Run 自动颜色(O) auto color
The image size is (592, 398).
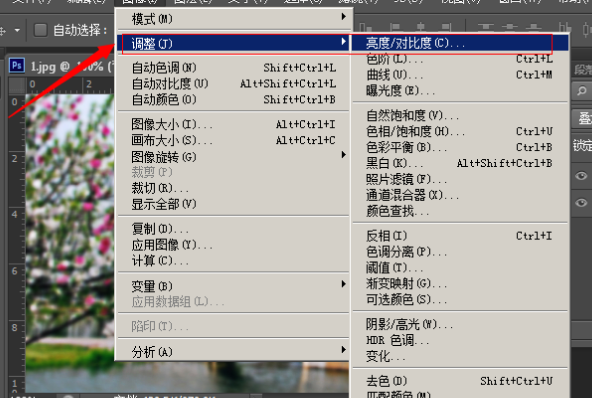(x=234, y=100)
